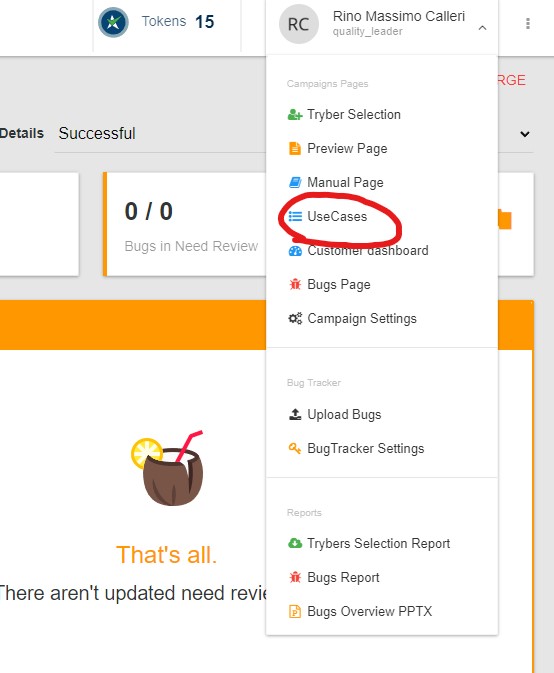Viewport: 554px width, 673px height.
Task: Click the Trybers Selection Report cloud icon
Action: [x=295, y=543]
